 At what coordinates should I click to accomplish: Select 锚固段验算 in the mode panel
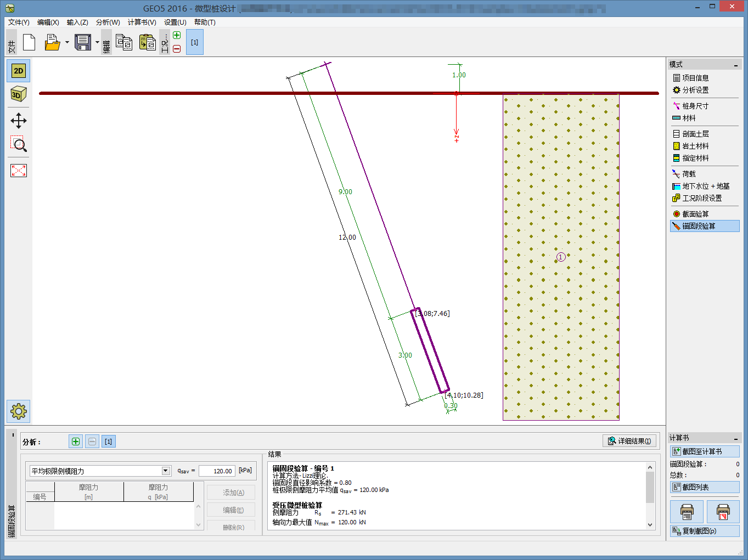[x=705, y=226]
